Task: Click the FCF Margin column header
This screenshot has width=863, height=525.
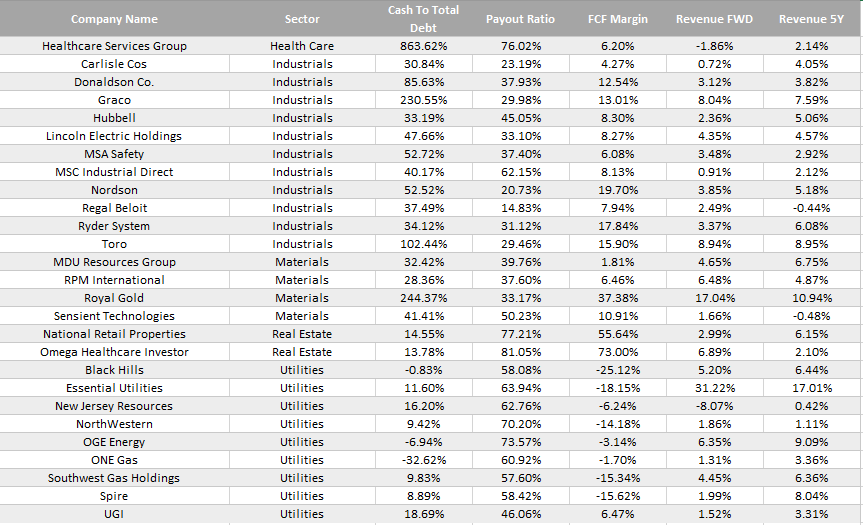Action: point(618,19)
